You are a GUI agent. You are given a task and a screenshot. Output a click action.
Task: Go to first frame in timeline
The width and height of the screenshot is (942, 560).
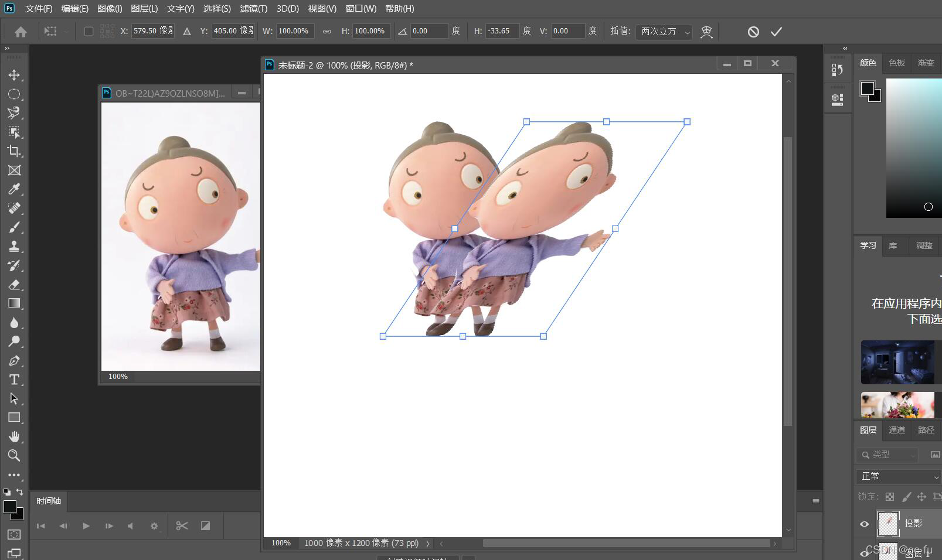pyautogui.click(x=40, y=526)
